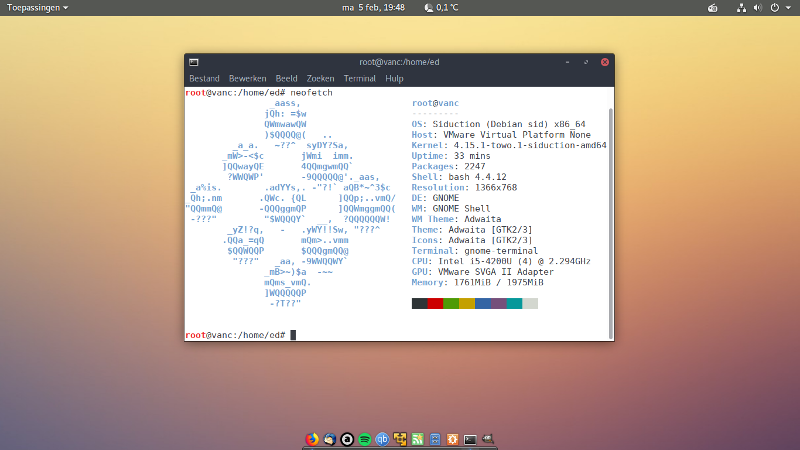Open the Bestand menu
The width and height of the screenshot is (800, 450).
click(x=204, y=79)
